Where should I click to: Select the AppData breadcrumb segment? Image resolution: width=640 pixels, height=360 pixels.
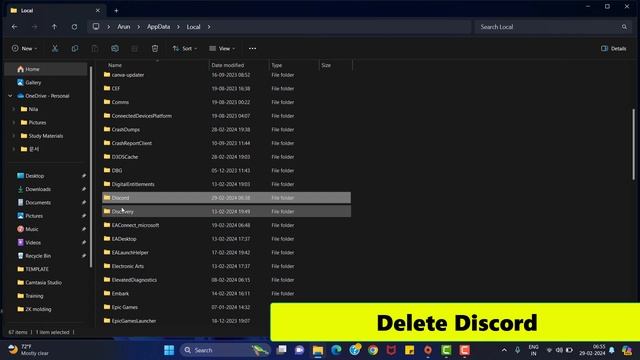tap(158, 27)
